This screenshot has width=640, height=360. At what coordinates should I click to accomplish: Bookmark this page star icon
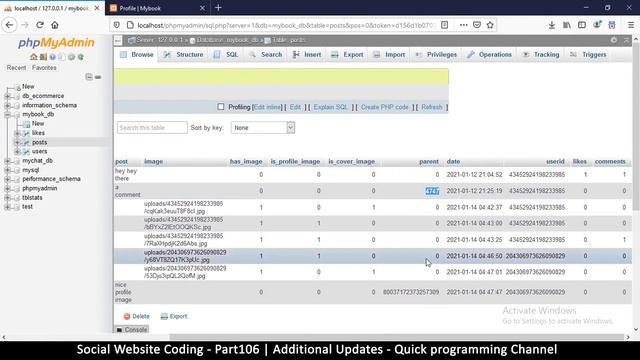click(x=490, y=25)
